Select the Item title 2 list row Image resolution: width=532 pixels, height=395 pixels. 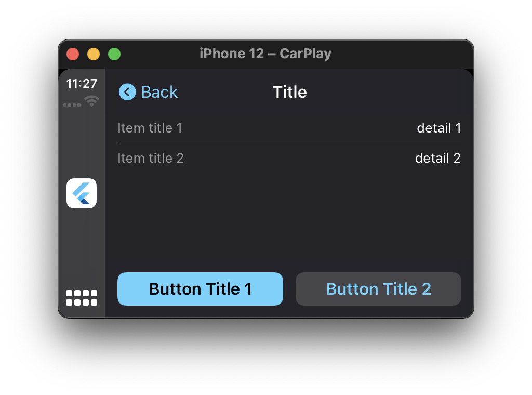point(151,158)
